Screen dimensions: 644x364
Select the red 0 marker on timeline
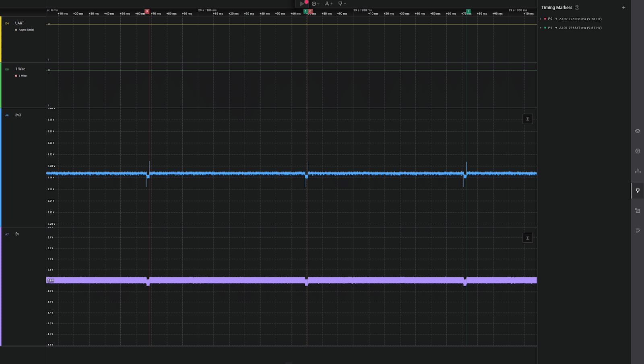[147, 11]
